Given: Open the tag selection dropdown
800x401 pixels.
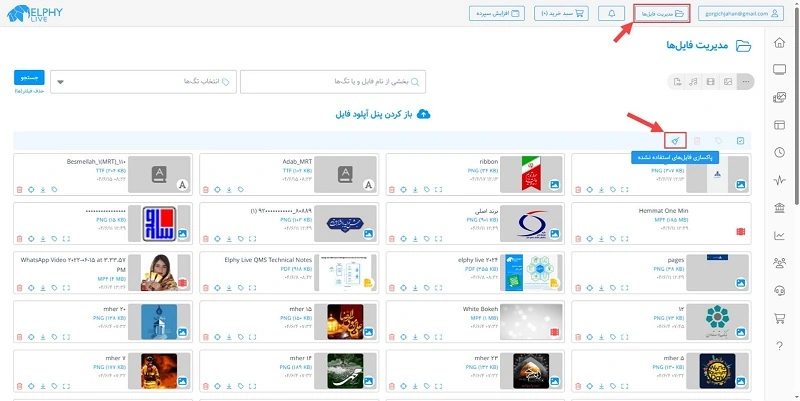Looking at the screenshot, I should [143, 80].
